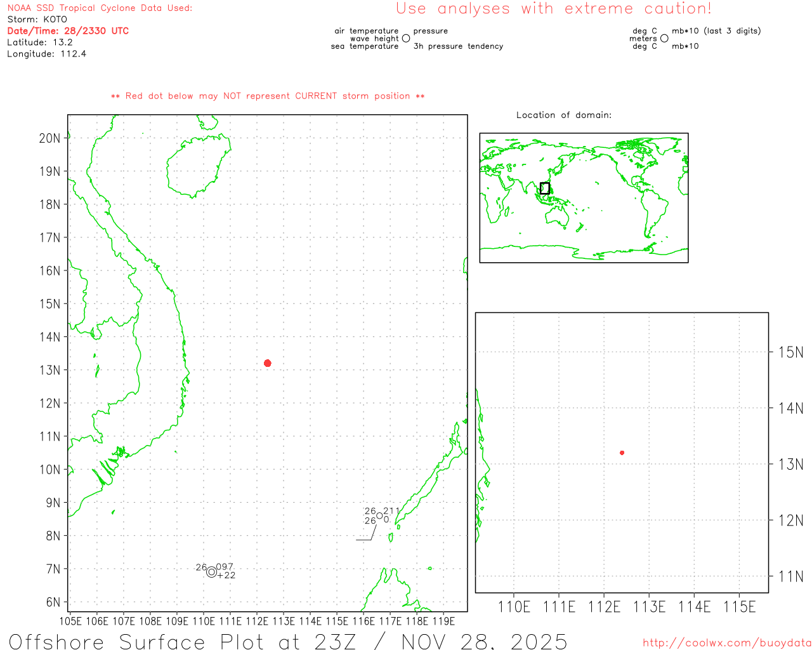Click the red dot warning note text
This screenshot has width=812, height=650.
[x=268, y=96]
